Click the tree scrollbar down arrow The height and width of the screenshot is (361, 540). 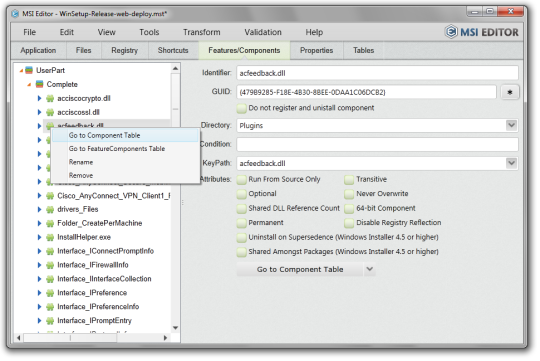pos(175,328)
